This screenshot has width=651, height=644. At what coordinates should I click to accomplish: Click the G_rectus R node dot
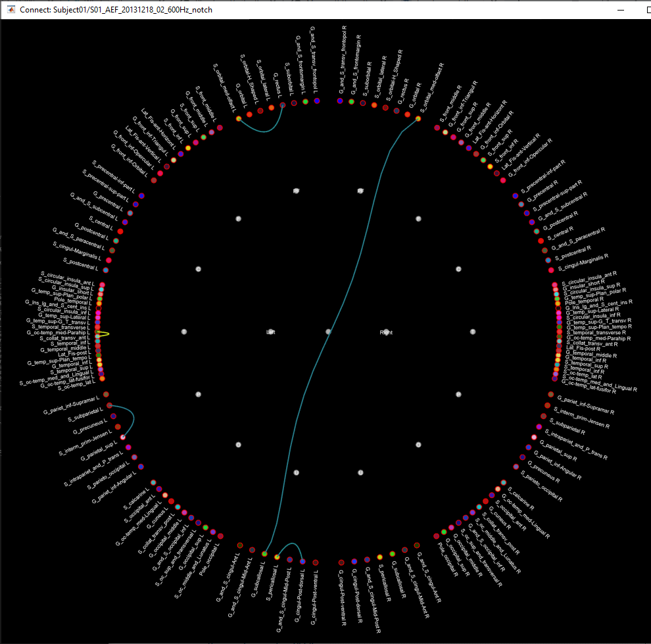397,110
